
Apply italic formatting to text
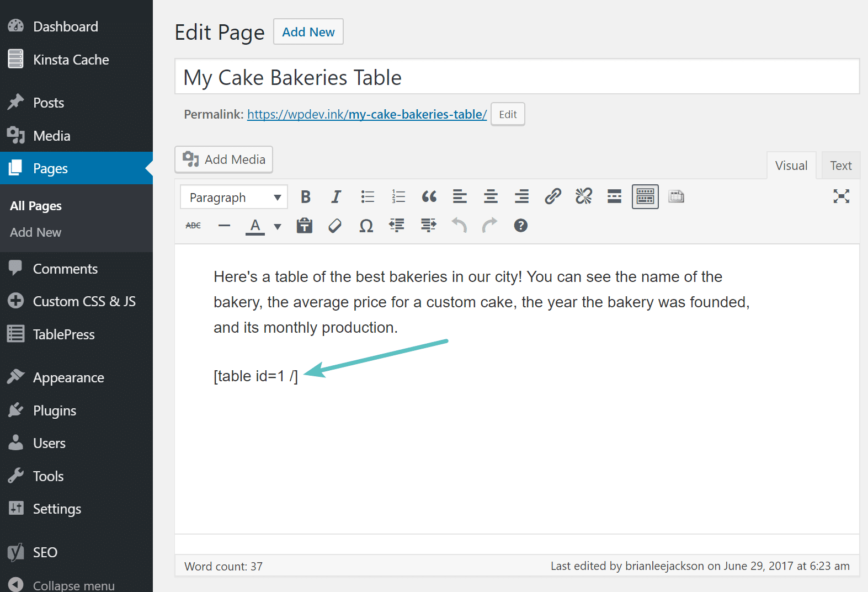pos(336,197)
